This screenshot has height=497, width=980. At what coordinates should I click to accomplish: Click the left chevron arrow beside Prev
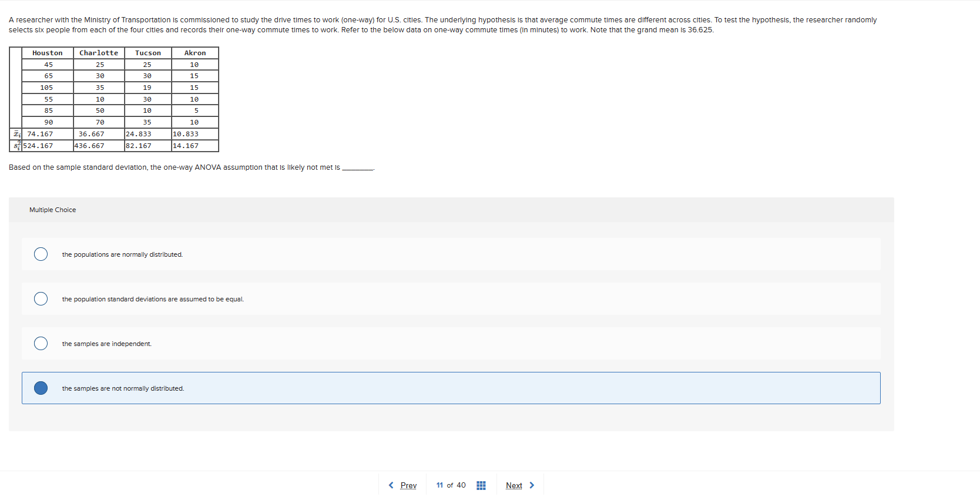[391, 485]
